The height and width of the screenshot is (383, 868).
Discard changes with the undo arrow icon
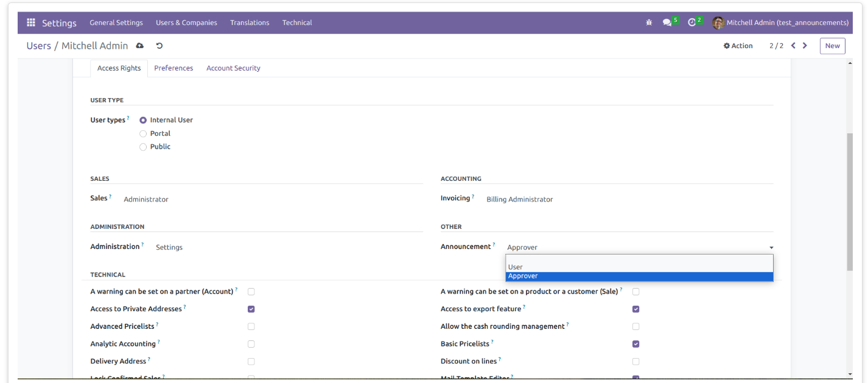[x=159, y=46]
